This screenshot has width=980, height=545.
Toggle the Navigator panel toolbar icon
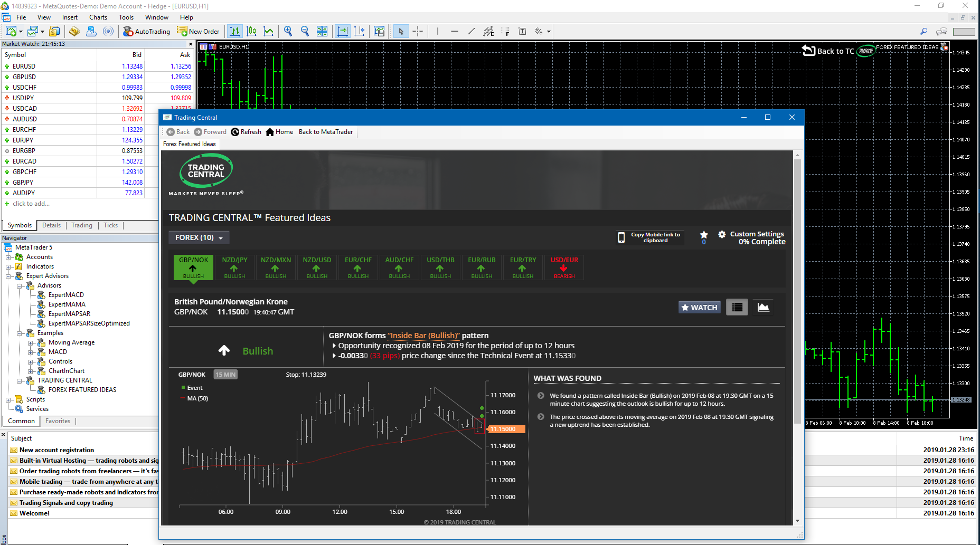pyautogui.click(x=91, y=32)
